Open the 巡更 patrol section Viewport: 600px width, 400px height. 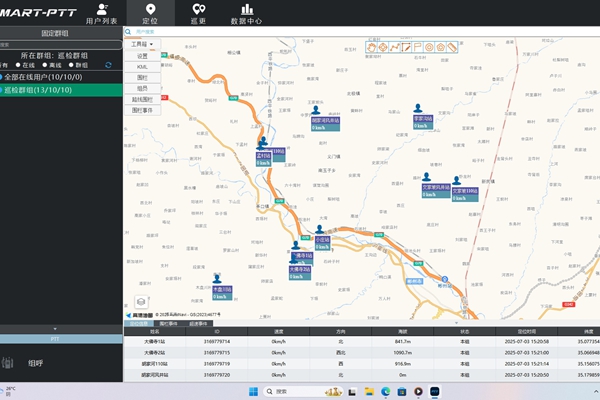198,13
